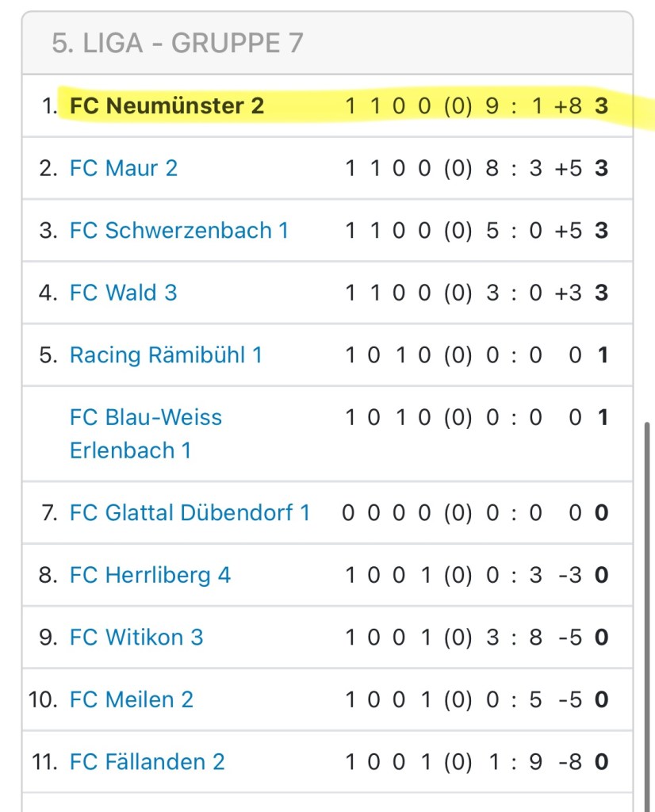Viewport: 655px width, 812px height.
Task: Select the FC Schwerzenbach 1 link
Action: tap(179, 231)
